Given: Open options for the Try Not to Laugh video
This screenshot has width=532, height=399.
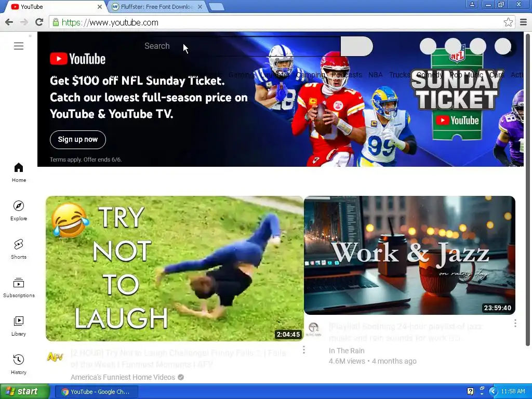Looking at the screenshot, I should [x=304, y=350].
